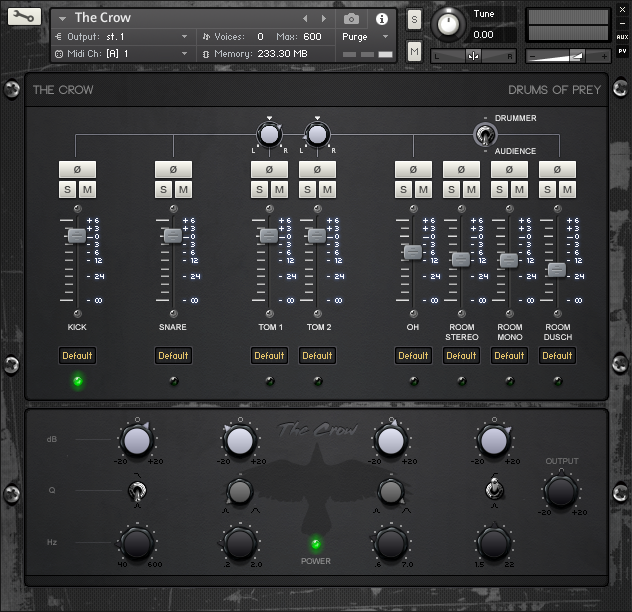This screenshot has height=612, width=632.
Task: Mute the SNARE channel
Action: point(183,190)
